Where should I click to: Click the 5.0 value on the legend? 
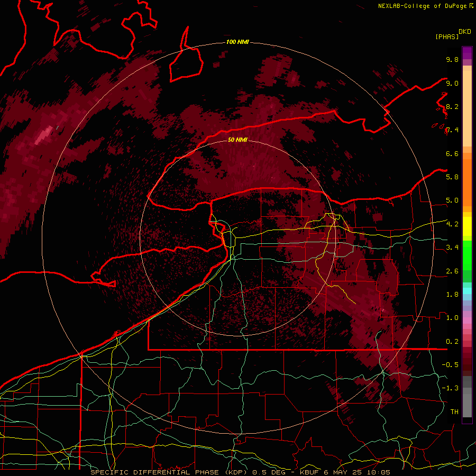pyautogui.click(x=452, y=200)
